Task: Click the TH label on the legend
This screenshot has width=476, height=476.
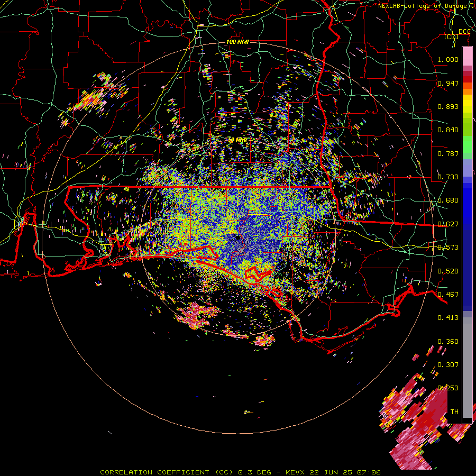Action: (454, 412)
